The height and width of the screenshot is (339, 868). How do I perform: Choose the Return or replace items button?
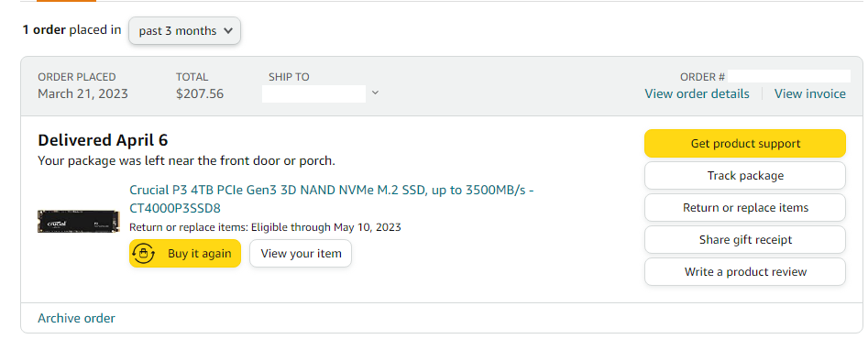pyautogui.click(x=745, y=207)
